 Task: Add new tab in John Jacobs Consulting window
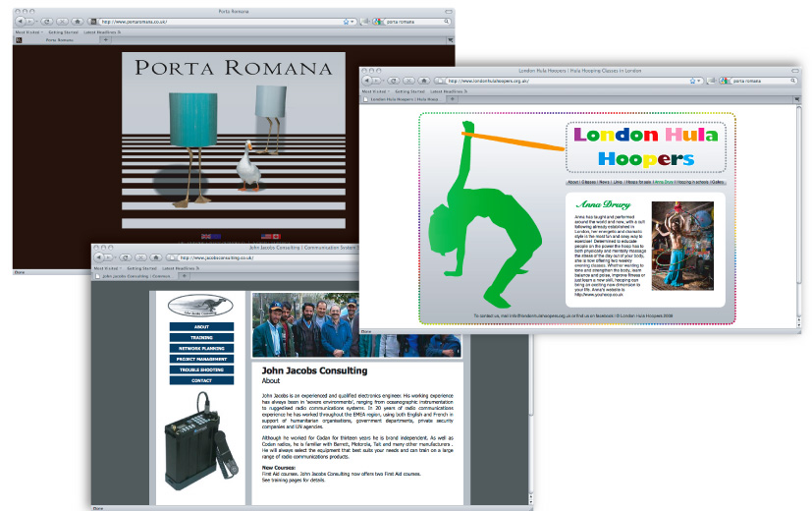coord(185,276)
